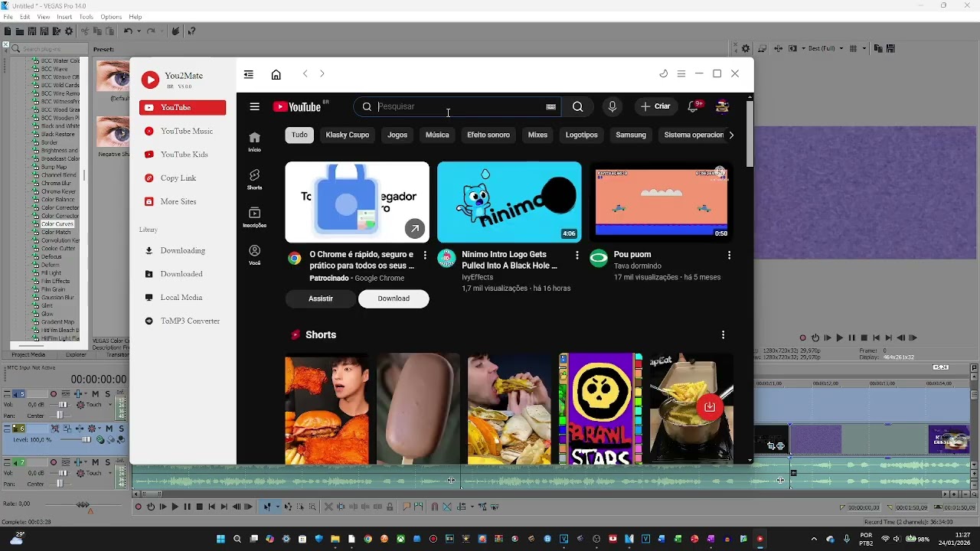Image resolution: width=980 pixels, height=551 pixels.
Task: Go forward with the You2Mate right arrow
Action: 322,73
